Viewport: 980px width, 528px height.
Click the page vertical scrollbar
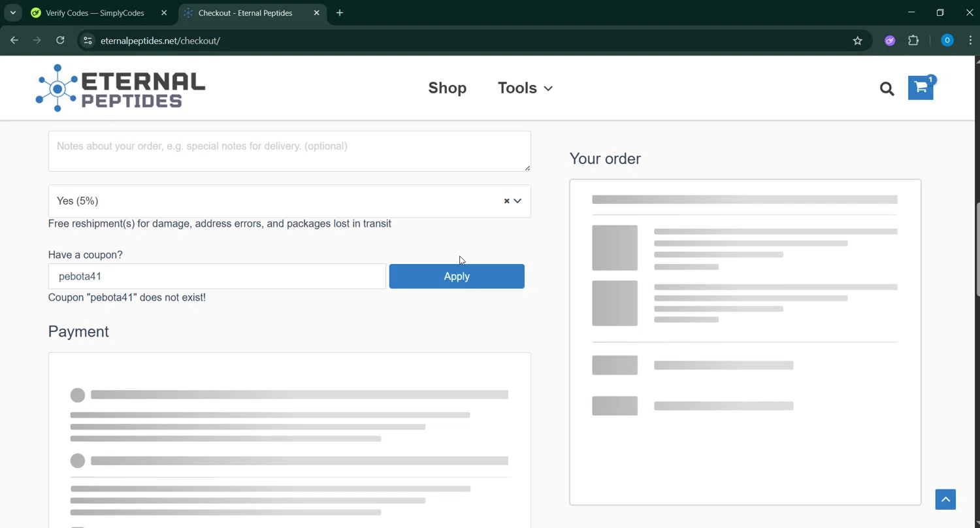(x=977, y=248)
